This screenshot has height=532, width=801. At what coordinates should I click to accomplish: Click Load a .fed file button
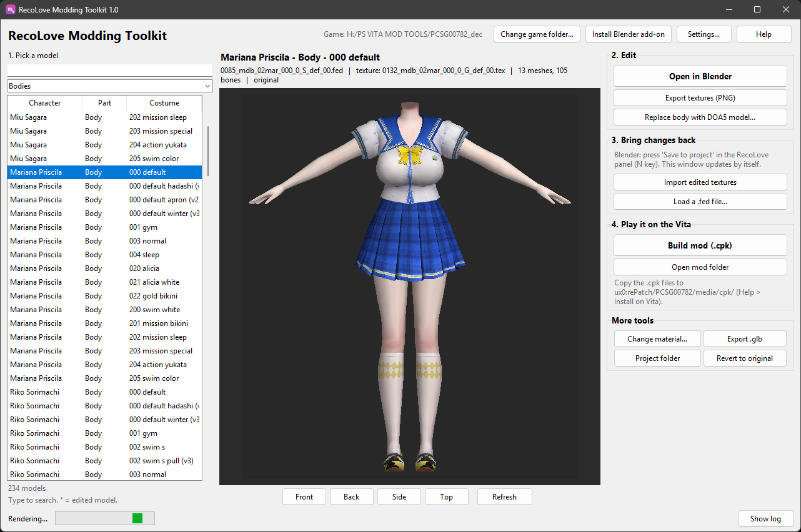pos(700,202)
